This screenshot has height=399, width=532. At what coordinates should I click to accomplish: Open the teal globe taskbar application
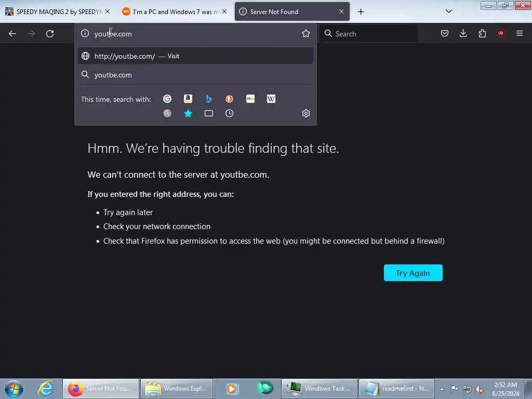pos(265,388)
